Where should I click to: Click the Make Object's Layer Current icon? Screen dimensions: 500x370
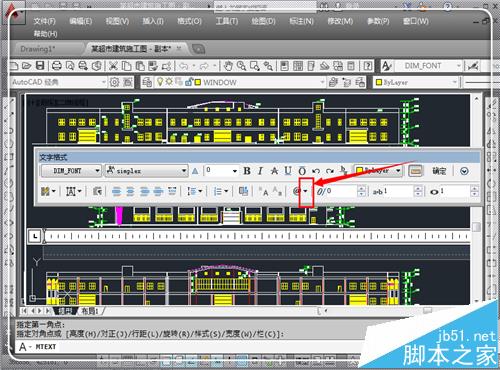coord(333,82)
